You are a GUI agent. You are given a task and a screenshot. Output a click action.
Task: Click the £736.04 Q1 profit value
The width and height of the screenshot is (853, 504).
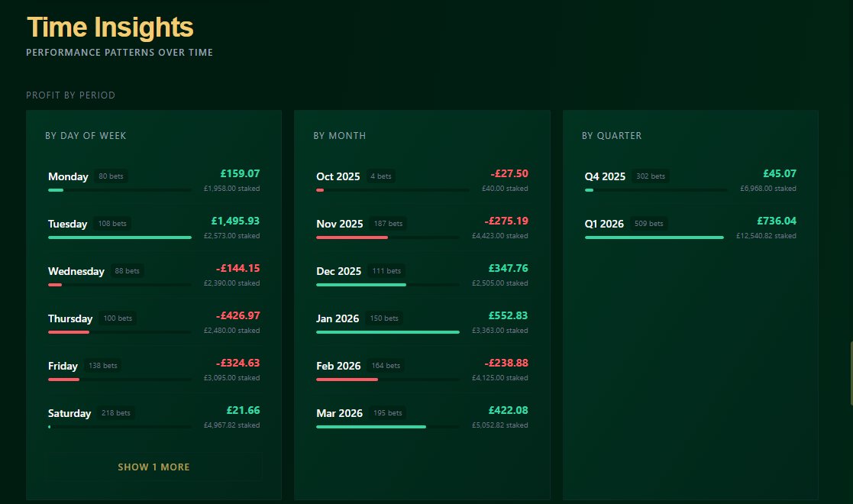click(x=777, y=221)
